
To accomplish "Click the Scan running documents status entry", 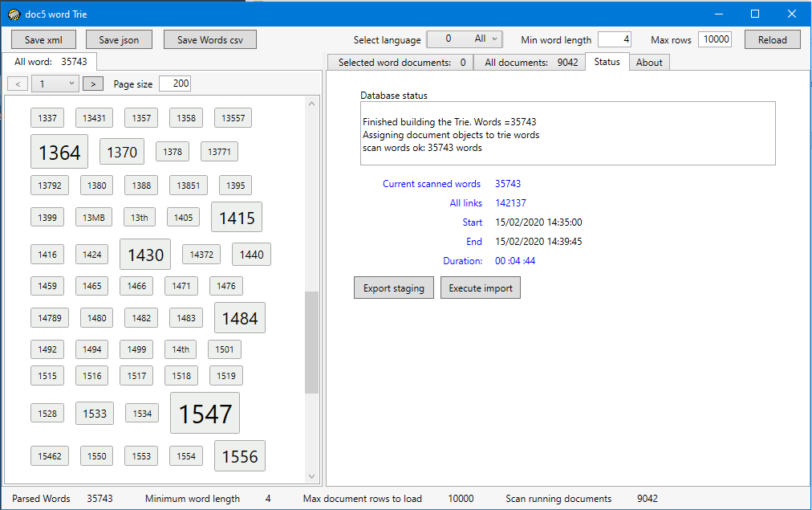I will click(582, 499).
